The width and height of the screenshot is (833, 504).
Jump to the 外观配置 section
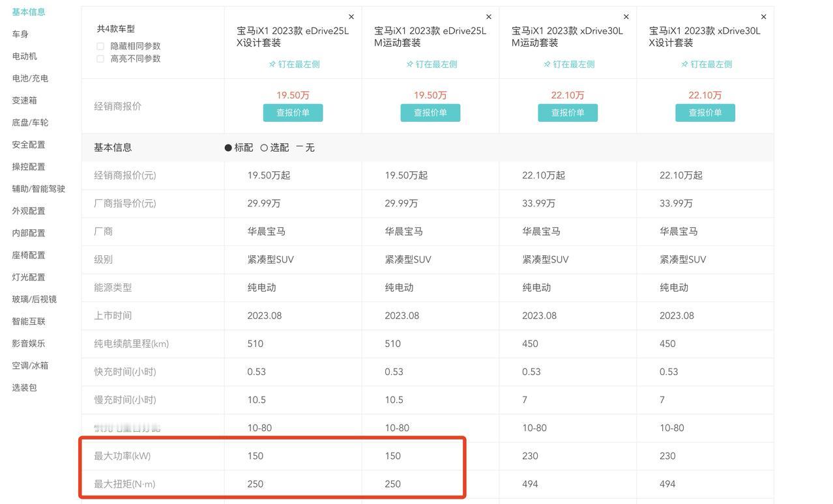click(x=29, y=211)
